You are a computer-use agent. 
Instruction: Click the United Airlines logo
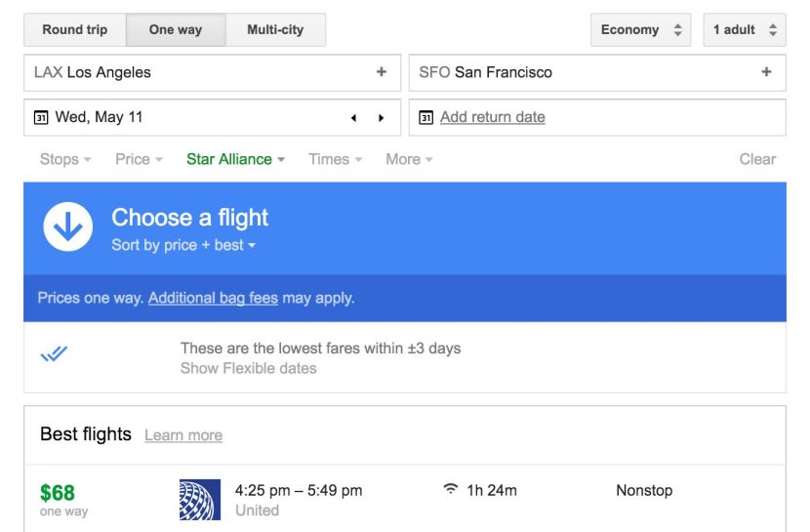200,500
